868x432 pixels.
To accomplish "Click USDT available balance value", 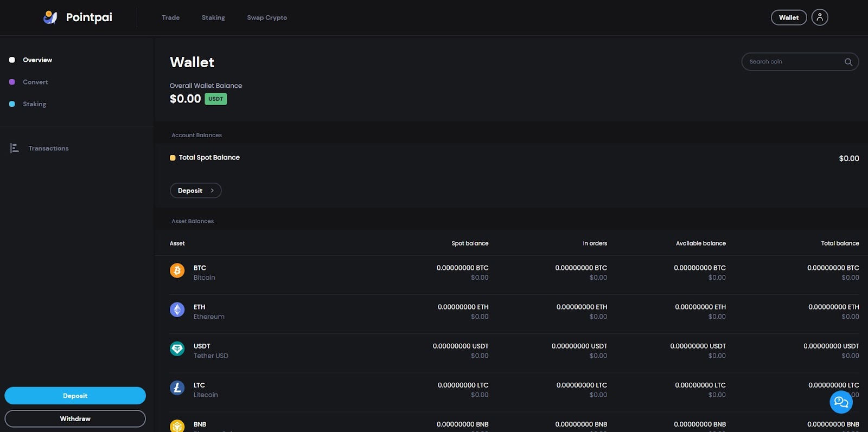I will click(x=698, y=346).
